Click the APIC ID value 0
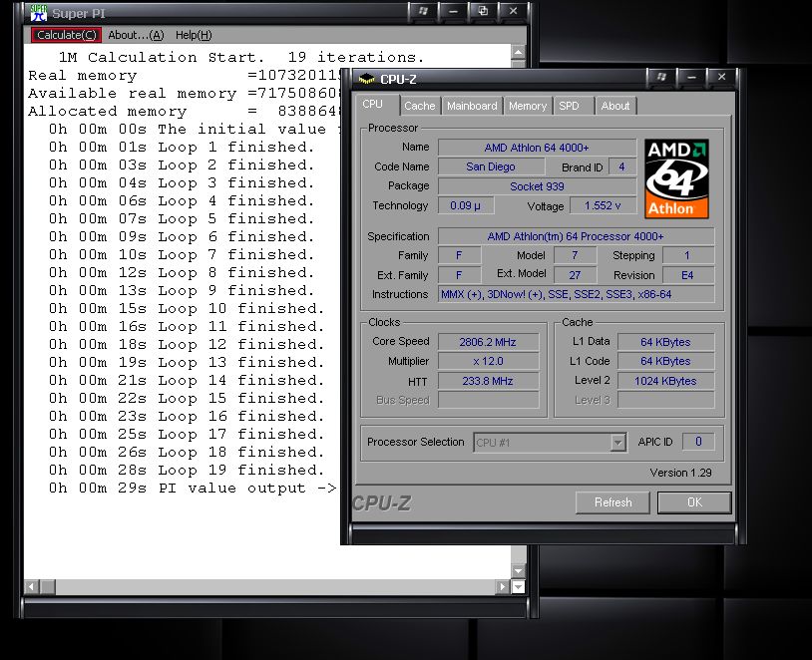Screen dimensions: 812x660 pos(698,442)
